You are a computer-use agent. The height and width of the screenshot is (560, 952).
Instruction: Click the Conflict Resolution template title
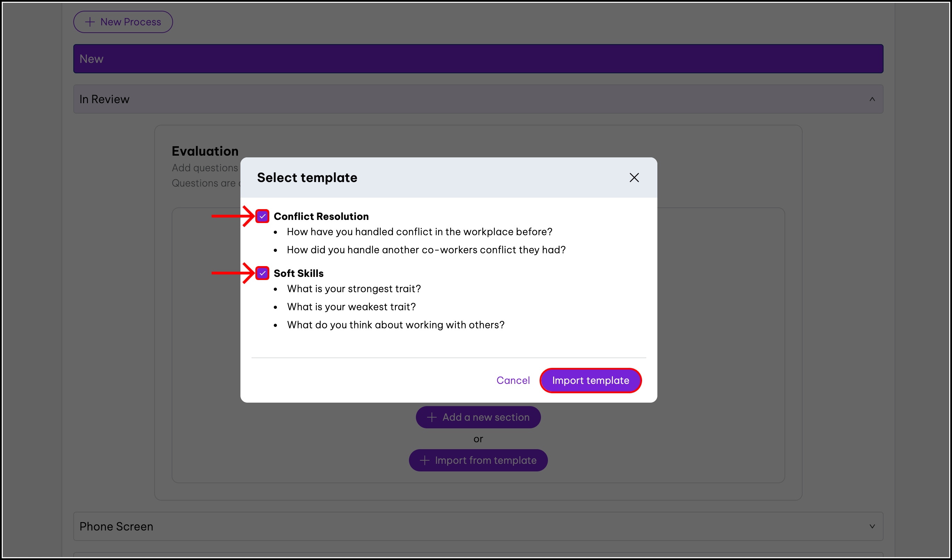[321, 216]
